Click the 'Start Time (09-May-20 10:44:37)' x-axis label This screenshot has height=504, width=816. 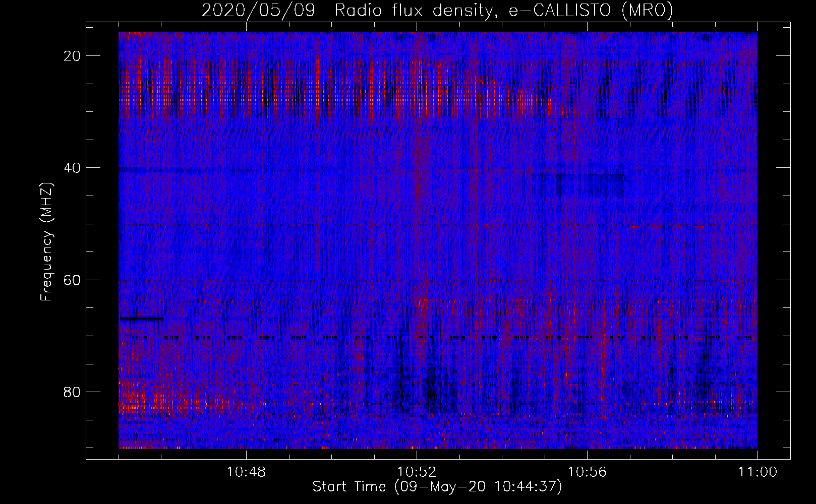point(437,487)
